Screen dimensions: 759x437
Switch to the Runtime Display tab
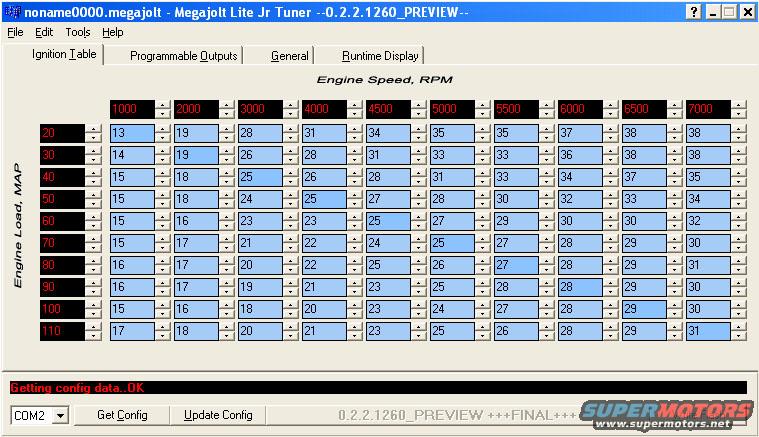[379, 56]
